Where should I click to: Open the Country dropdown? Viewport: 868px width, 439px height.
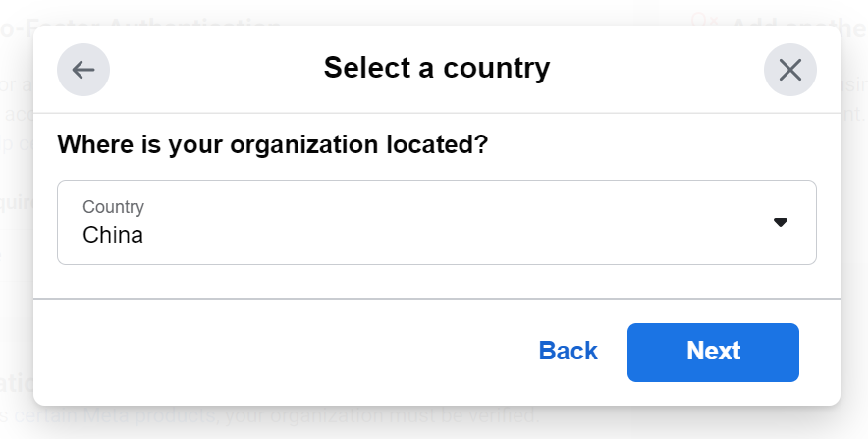point(437,223)
